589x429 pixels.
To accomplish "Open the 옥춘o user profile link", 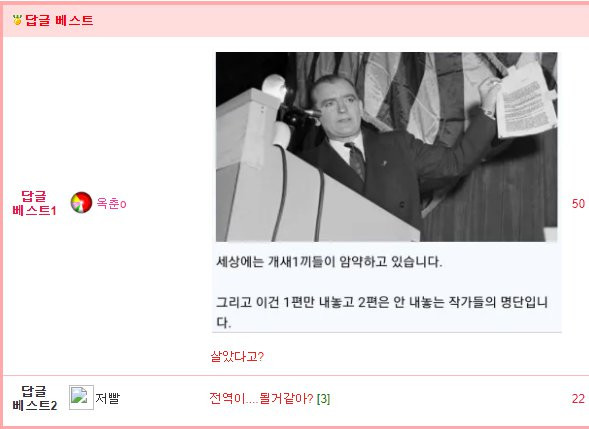I will [x=111, y=203].
